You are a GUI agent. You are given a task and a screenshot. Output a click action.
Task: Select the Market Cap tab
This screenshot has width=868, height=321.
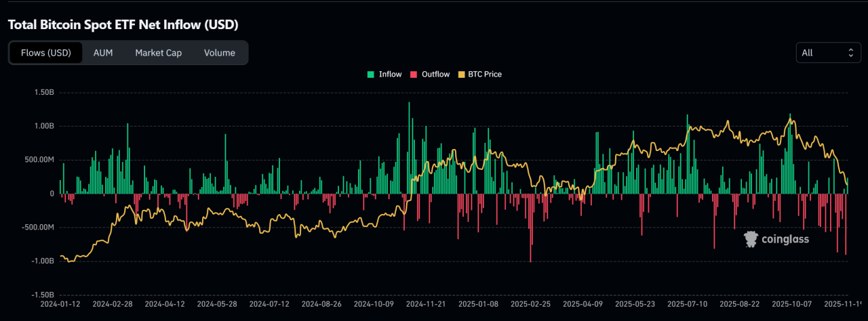158,53
